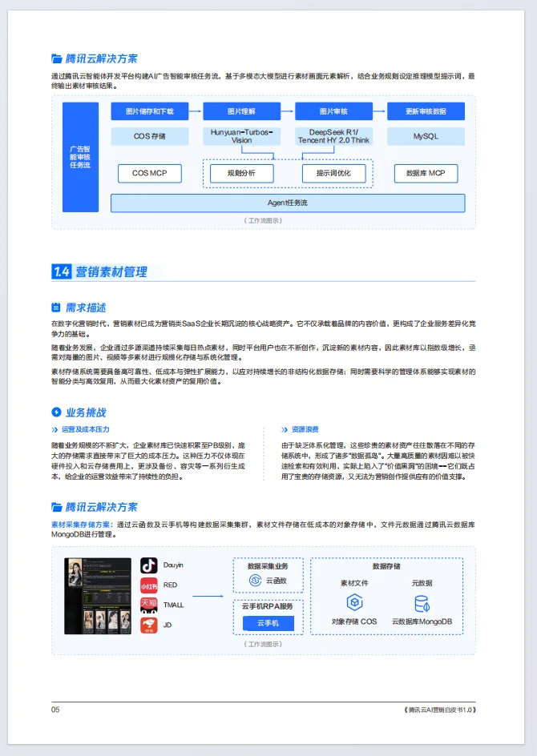The height and width of the screenshot is (756, 537).
Task: Click the RED 小红书 app icon
Action: (x=148, y=585)
